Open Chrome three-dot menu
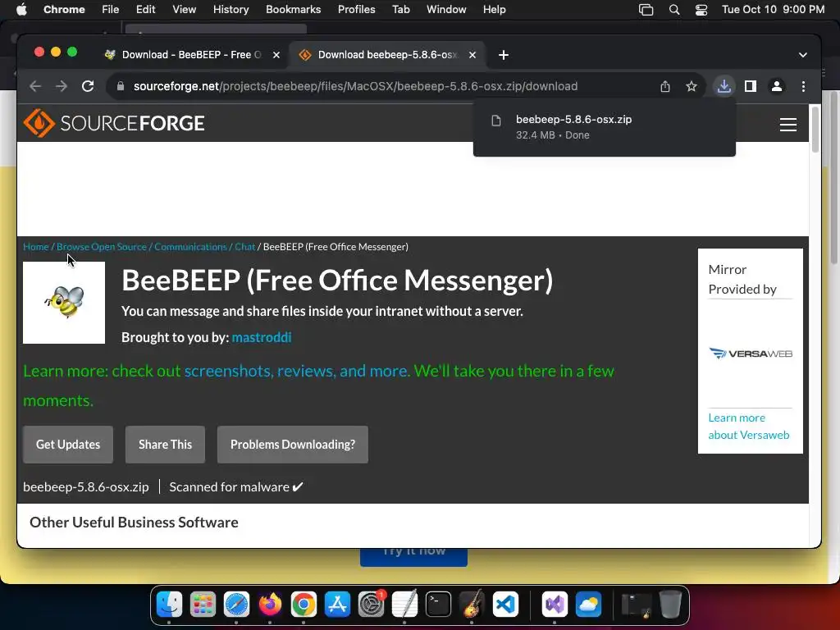Image resolution: width=840 pixels, height=630 pixels. click(803, 86)
